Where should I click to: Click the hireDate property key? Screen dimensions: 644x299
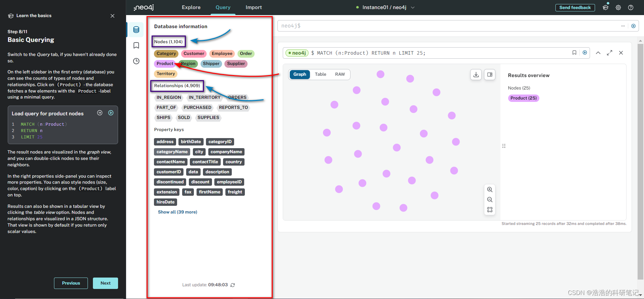point(165,202)
